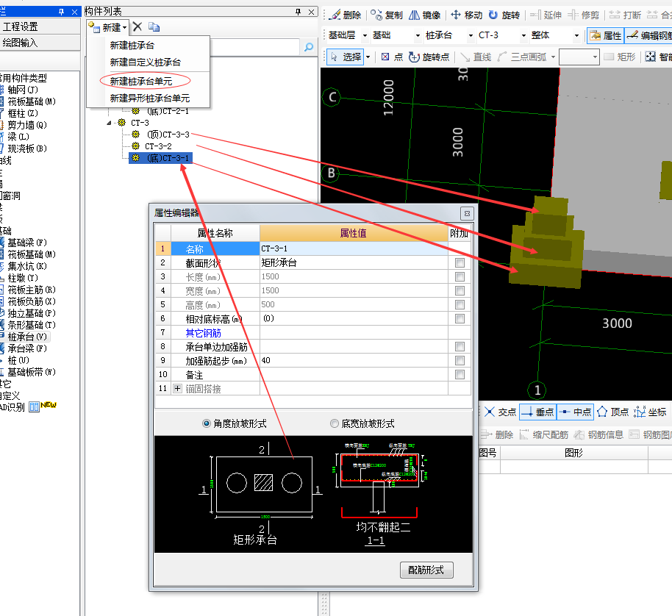Pin the 构件列表 panel
This screenshot has width=672, height=616.
(298, 12)
